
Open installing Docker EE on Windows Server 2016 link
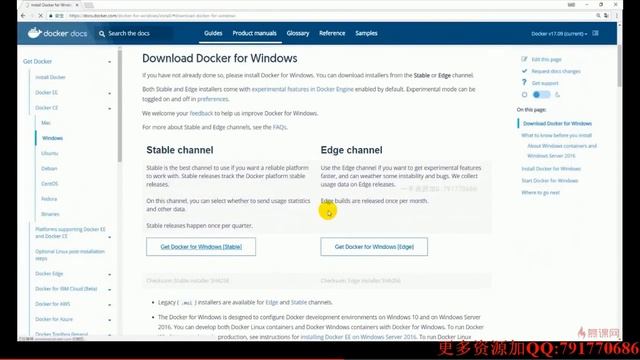(x=358, y=337)
